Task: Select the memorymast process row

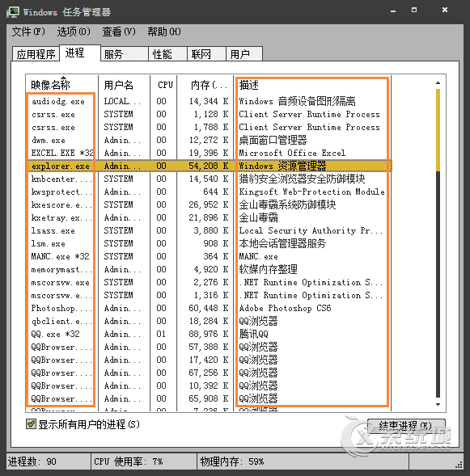Action: tap(209, 269)
